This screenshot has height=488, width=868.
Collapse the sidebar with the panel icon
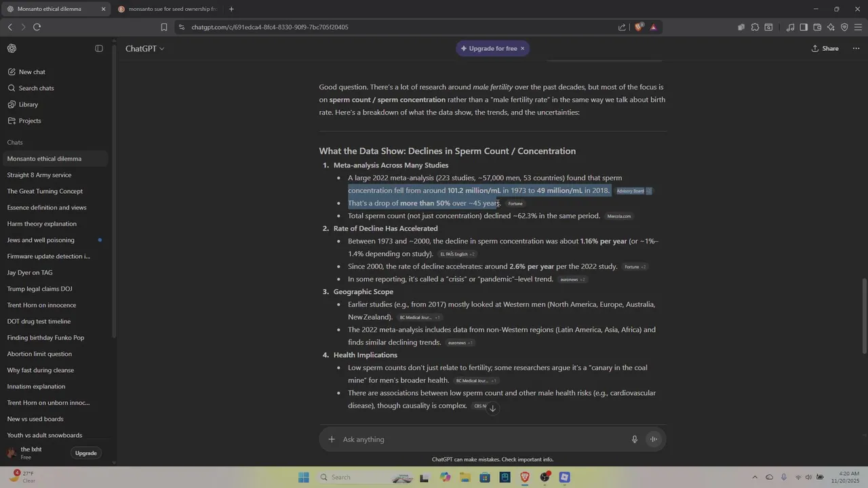[x=99, y=49]
